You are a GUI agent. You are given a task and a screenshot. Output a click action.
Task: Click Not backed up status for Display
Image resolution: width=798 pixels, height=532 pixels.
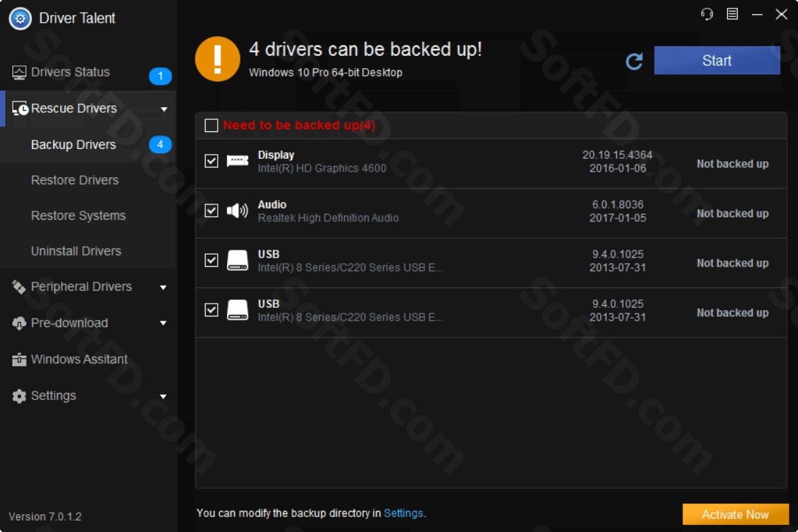(732, 164)
